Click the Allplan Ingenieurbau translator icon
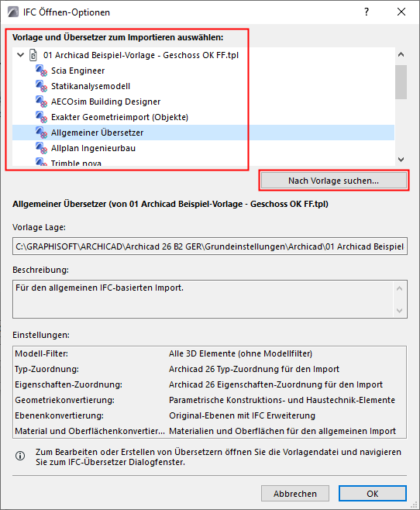The image size is (420, 510). coord(41,148)
